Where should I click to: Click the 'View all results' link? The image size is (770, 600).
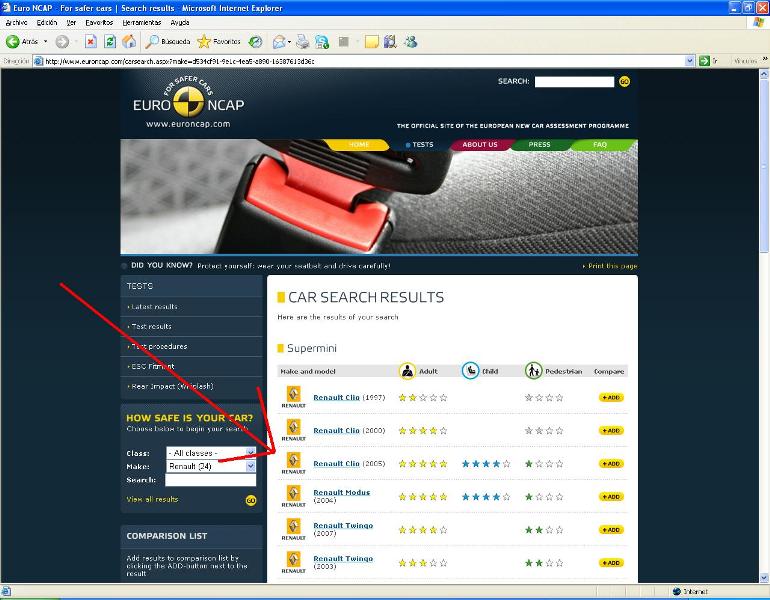(x=153, y=499)
